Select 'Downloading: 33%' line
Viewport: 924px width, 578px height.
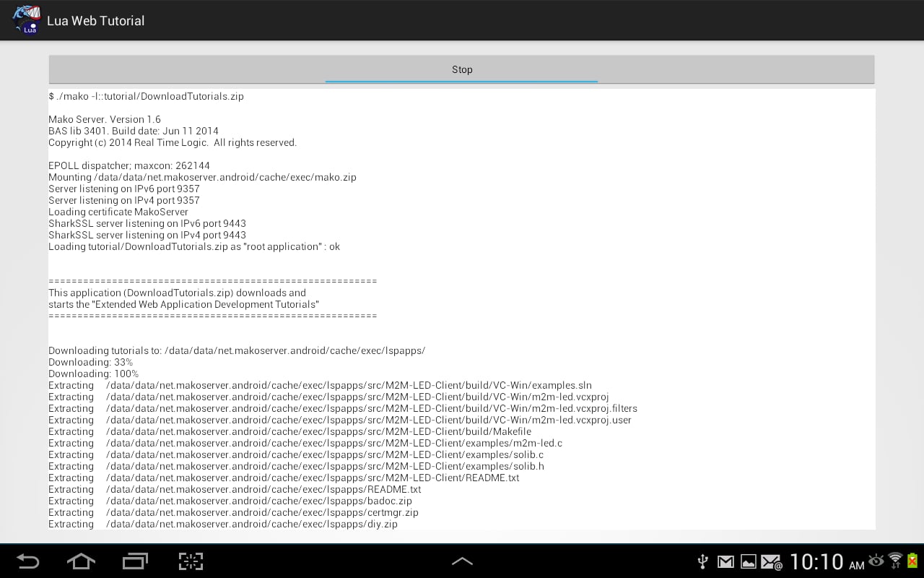[91, 362]
